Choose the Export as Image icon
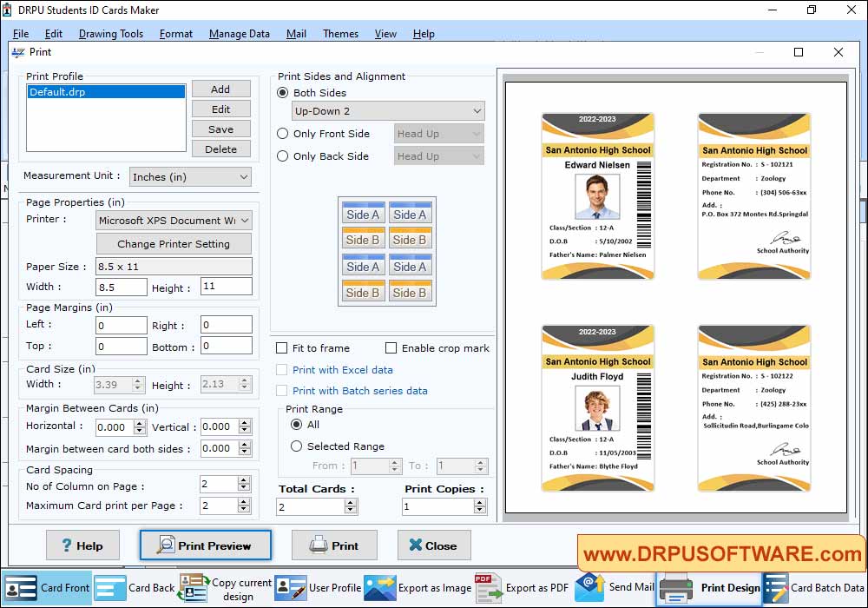The width and height of the screenshot is (868, 608). tap(380, 587)
